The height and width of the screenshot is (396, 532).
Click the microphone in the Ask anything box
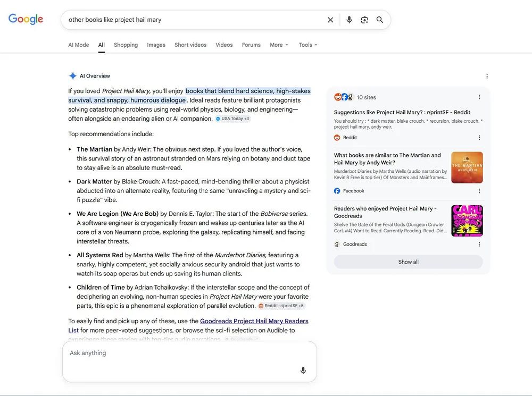pos(303,370)
